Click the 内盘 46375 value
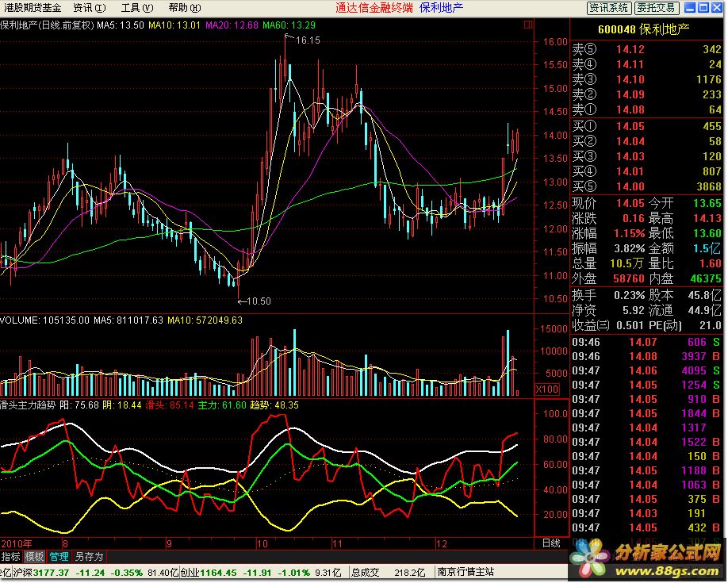This screenshot has width=728, height=583. point(706,278)
